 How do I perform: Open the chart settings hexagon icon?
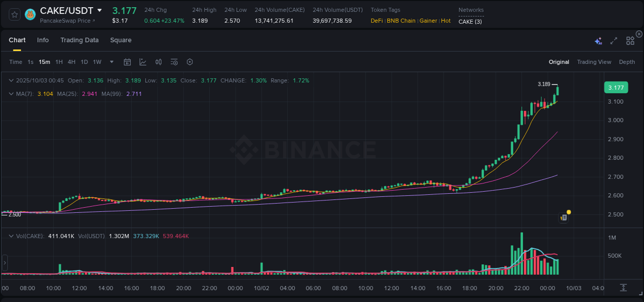coord(190,61)
